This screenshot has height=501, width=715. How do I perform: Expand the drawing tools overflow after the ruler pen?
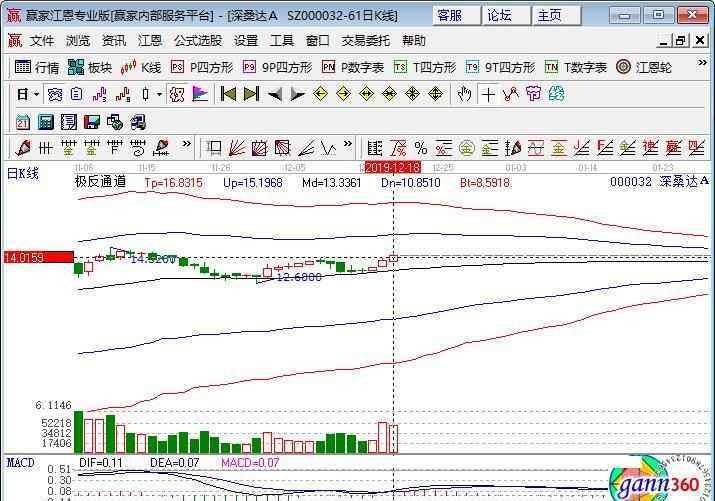pos(186,144)
